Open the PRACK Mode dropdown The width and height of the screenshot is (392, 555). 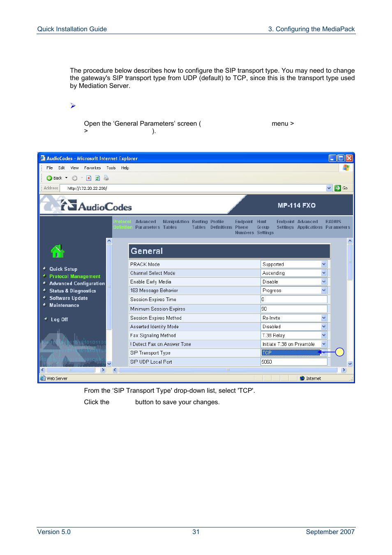pyautogui.click(x=324, y=264)
